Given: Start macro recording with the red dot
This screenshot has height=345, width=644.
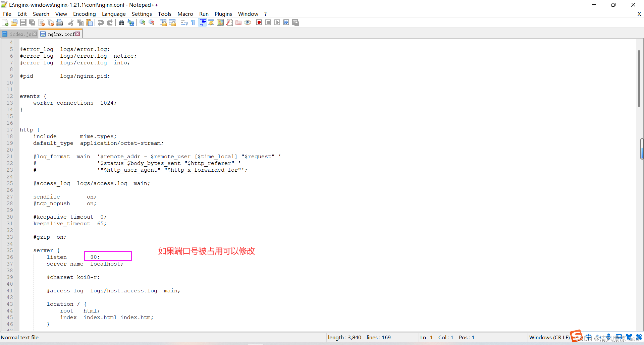Looking at the screenshot, I should (259, 22).
